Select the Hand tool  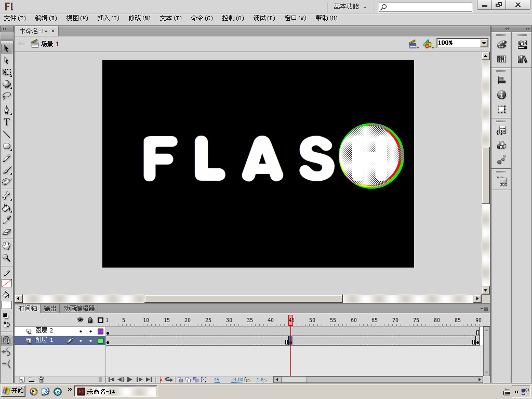click(x=6, y=246)
